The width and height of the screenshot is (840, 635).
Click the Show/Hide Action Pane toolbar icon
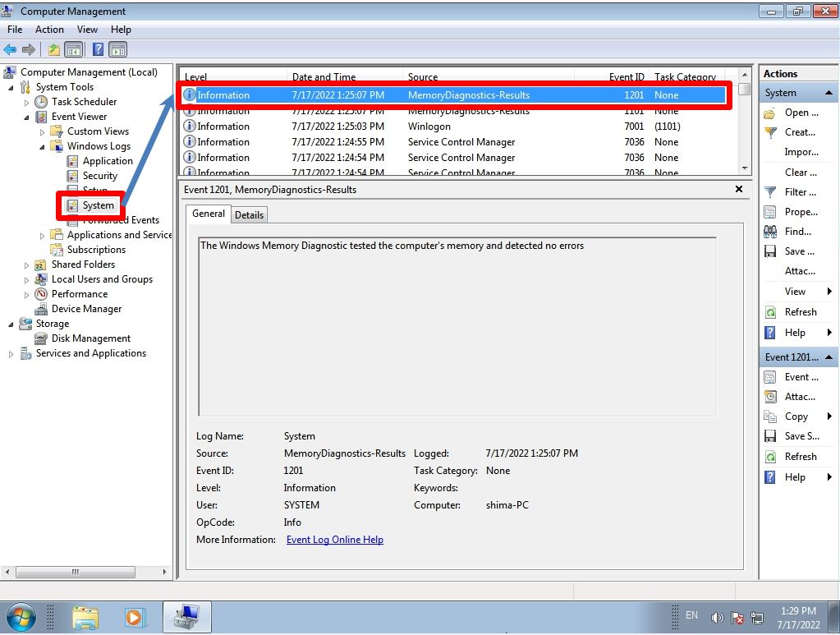tap(117, 49)
